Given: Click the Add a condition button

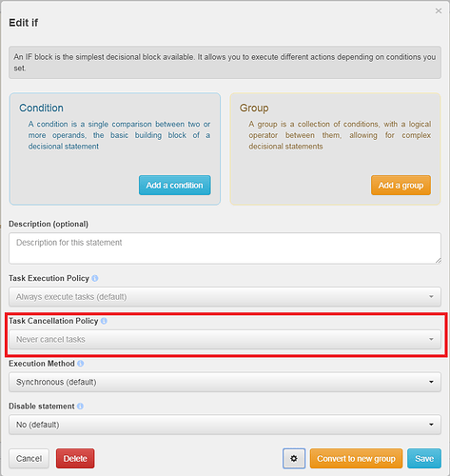Looking at the screenshot, I should [174, 185].
